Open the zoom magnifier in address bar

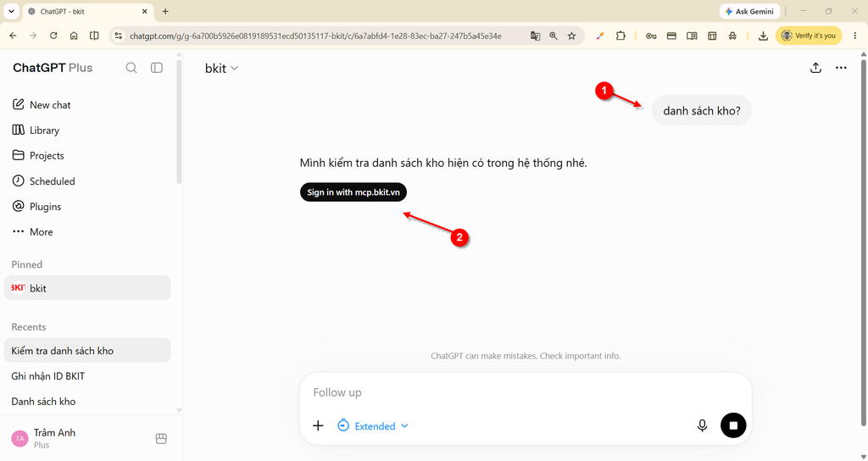click(x=553, y=36)
